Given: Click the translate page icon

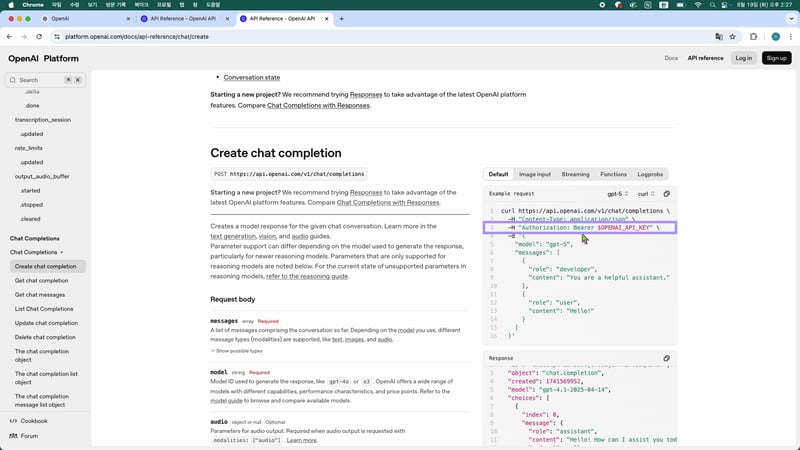Looking at the screenshot, I should coord(718,36).
